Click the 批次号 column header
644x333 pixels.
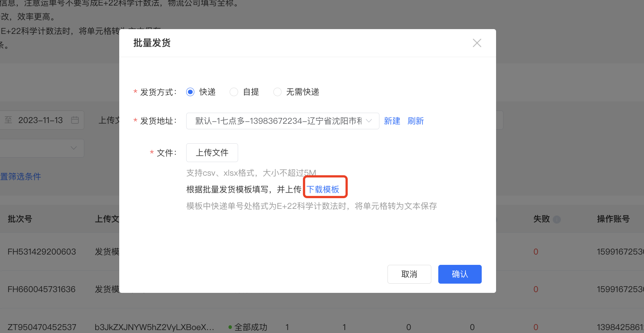(x=20, y=219)
